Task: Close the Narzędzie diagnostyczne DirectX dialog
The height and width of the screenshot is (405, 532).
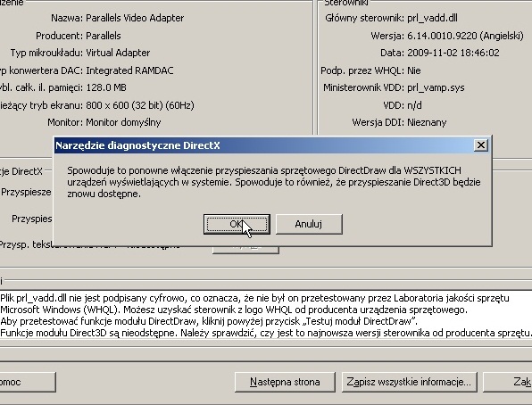Action: [x=481, y=145]
